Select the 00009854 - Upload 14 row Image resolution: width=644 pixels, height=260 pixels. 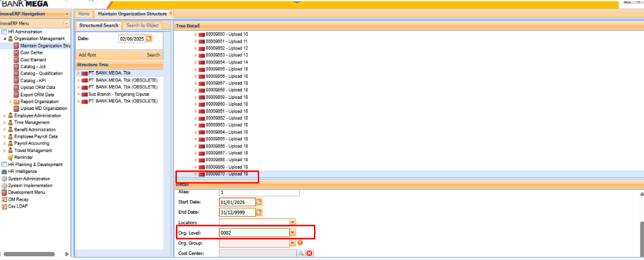tap(227, 62)
